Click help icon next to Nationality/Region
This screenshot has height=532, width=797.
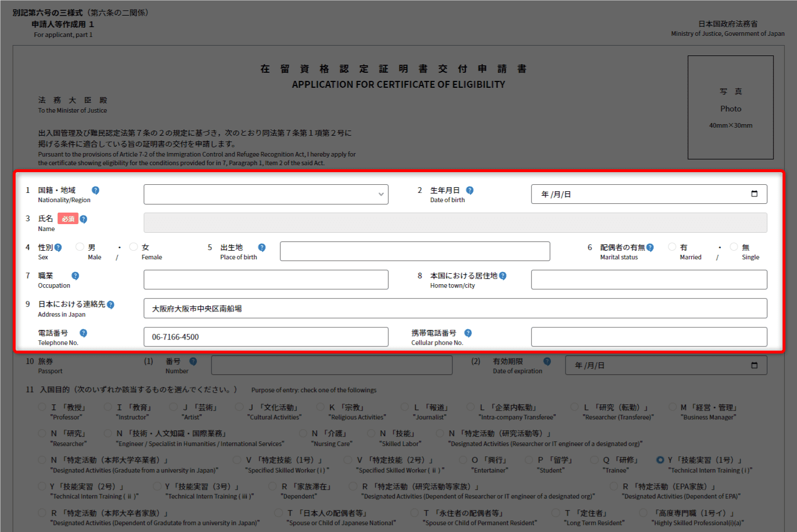tap(95, 191)
